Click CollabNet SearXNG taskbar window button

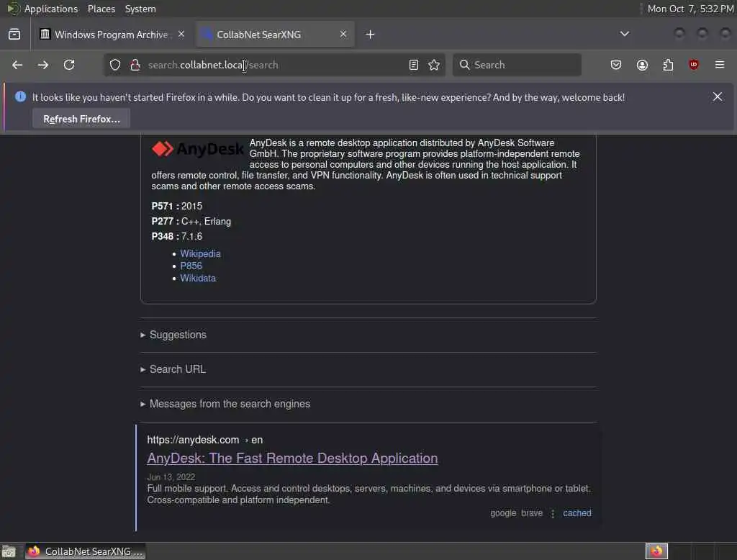(86, 551)
